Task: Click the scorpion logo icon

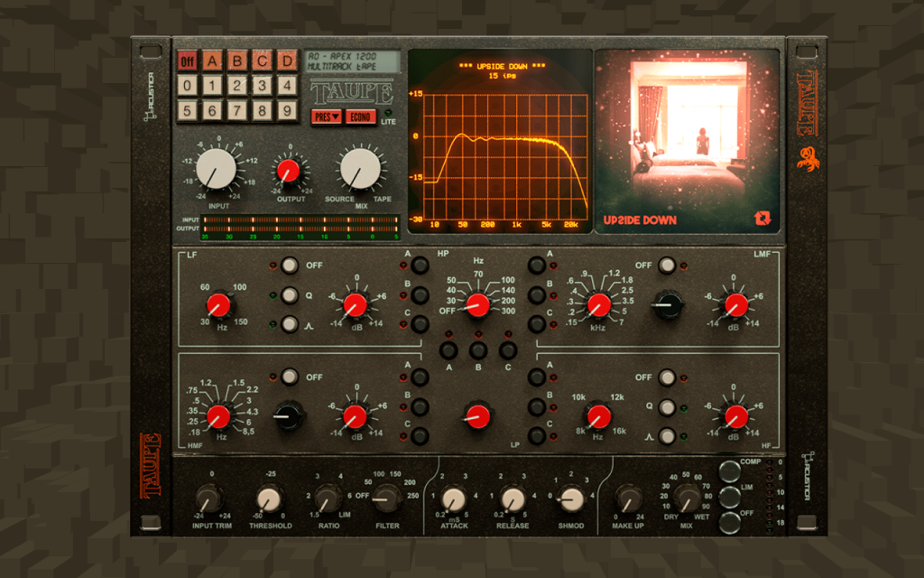Action: coord(808,159)
